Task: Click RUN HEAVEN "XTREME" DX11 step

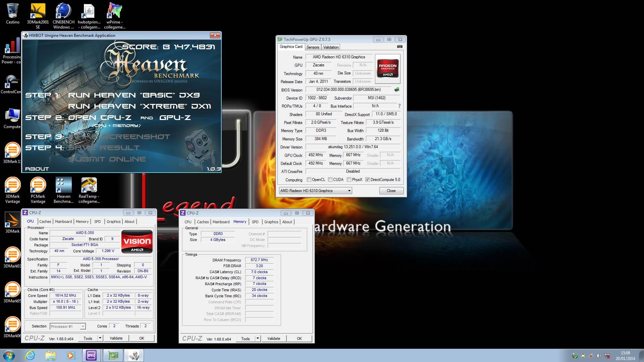Action: [140, 106]
